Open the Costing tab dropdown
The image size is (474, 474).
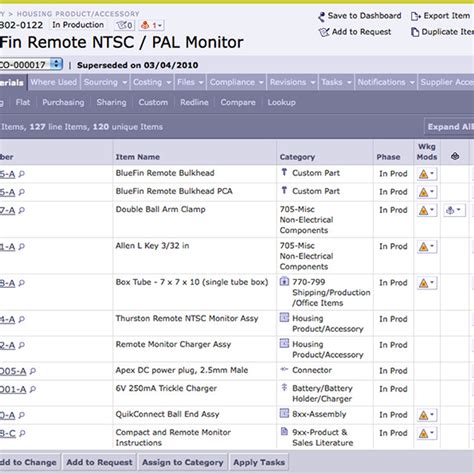click(169, 83)
